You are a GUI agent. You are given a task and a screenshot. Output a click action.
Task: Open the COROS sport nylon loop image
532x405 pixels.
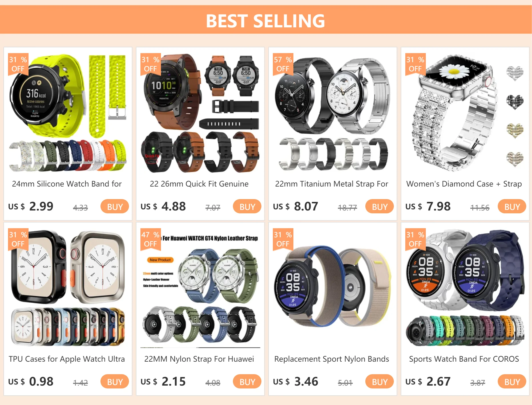tap(333, 288)
